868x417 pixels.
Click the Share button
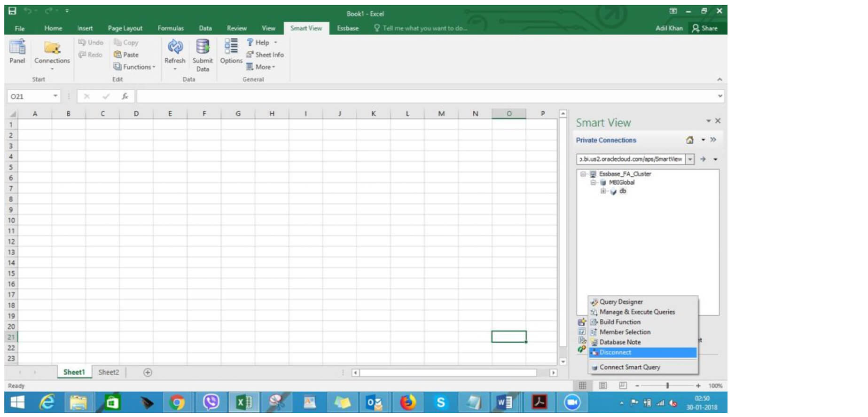click(x=705, y=28)
